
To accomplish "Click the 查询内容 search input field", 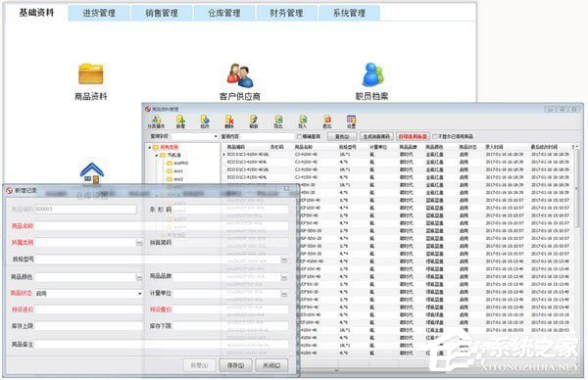I will (267, 136).
